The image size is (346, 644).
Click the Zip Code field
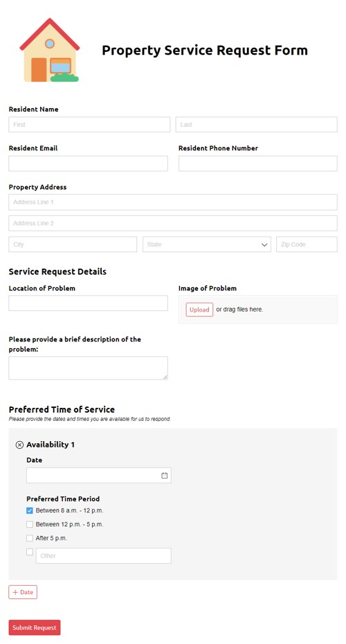tap(307, 244)
